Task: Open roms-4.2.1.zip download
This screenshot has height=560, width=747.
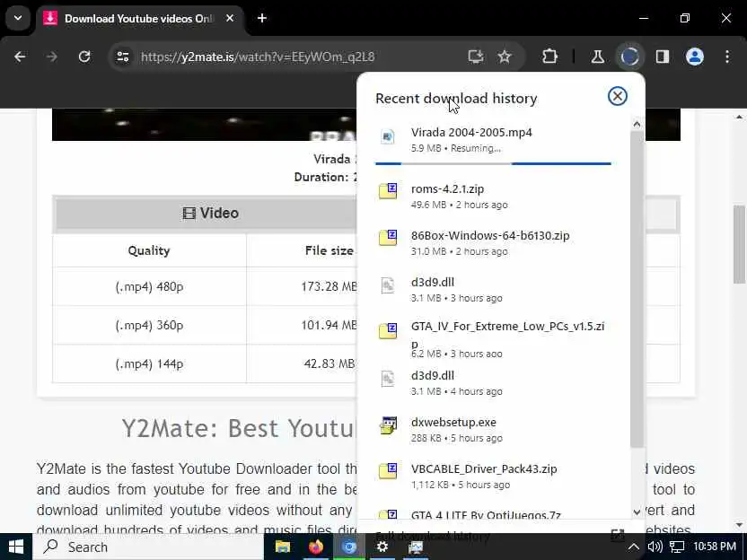Action: (x=493, y=197)
